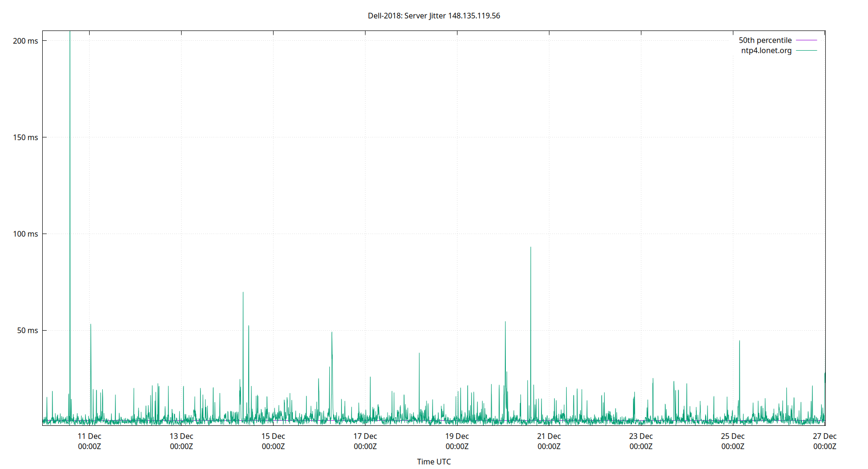Viewport: 868px width, 469px height.
Task: Select the 17 Dec date label
Action: pos(365,436)
